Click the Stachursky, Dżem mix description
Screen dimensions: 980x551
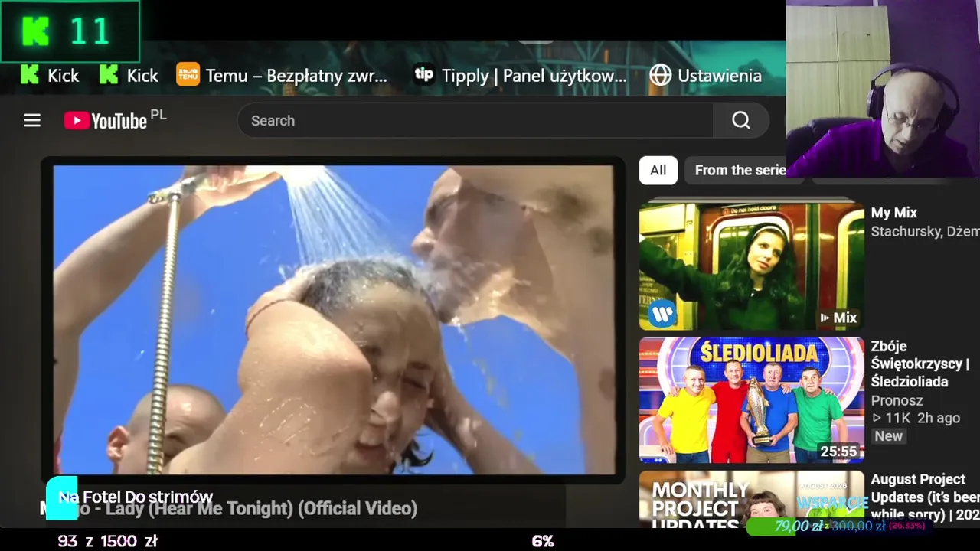925,231
